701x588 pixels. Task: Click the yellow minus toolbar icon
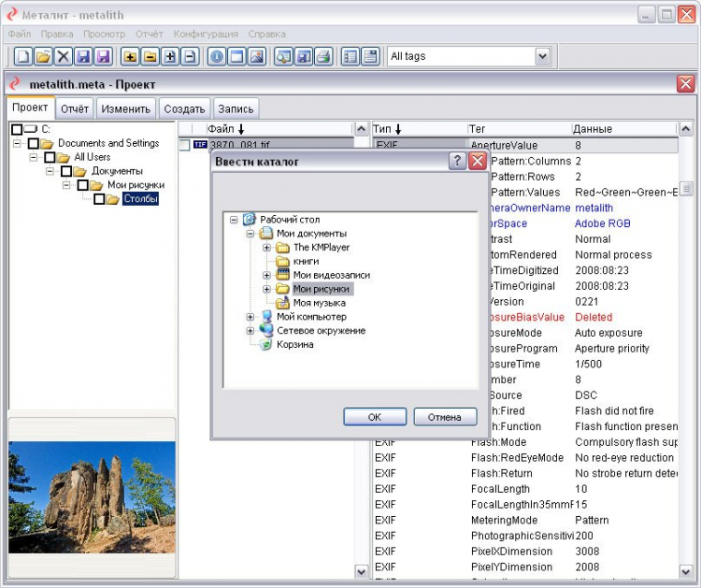tap(150, 57)
